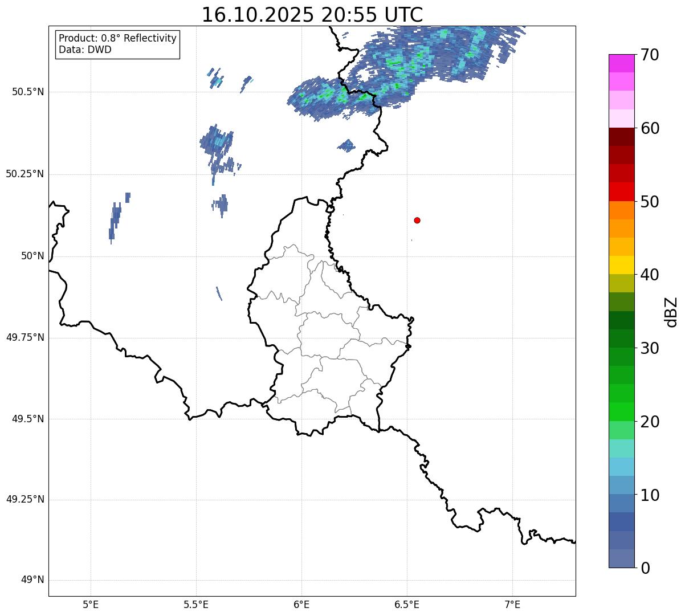Click the "5.5°E" longitude label
Screen dimensions: 685x616
click(x=196, y=604)
